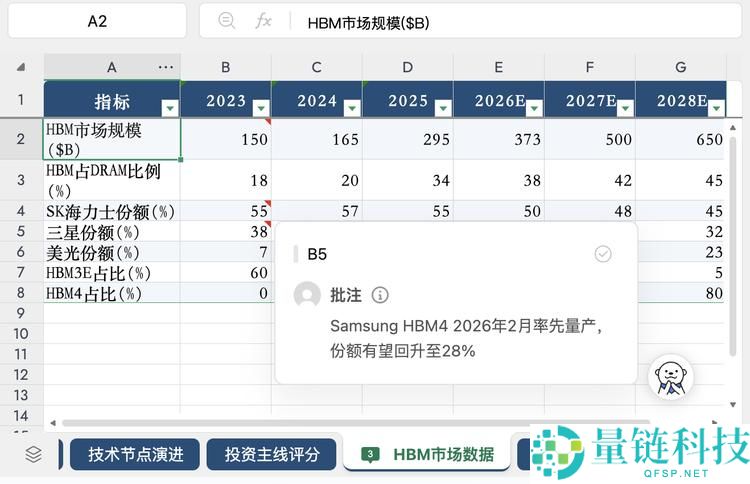Image resolution: width=750 pixels, height=484 pixels.
Task: Select column F header
Action: pos(590,67)
